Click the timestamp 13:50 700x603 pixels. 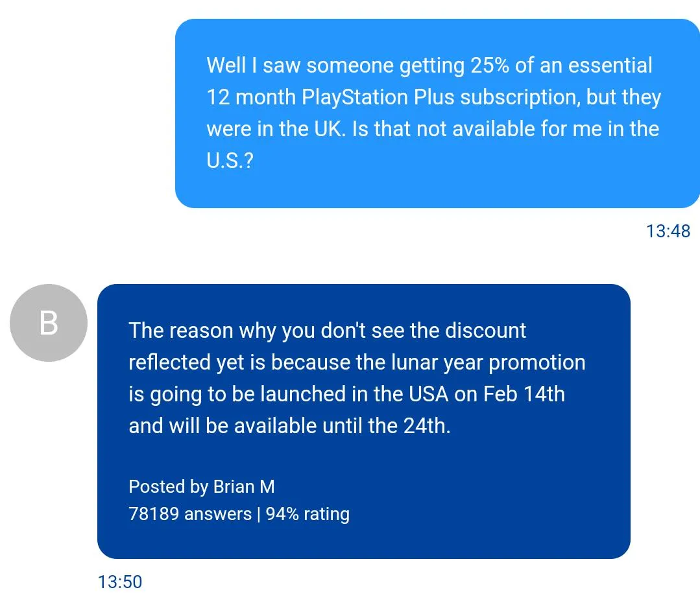119,582
